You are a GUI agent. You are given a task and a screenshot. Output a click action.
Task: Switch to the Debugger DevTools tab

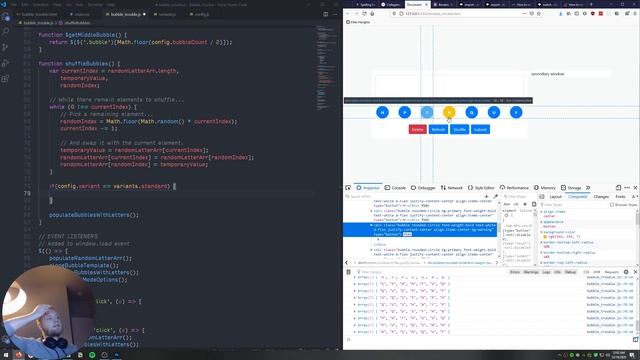pos(423,188)
